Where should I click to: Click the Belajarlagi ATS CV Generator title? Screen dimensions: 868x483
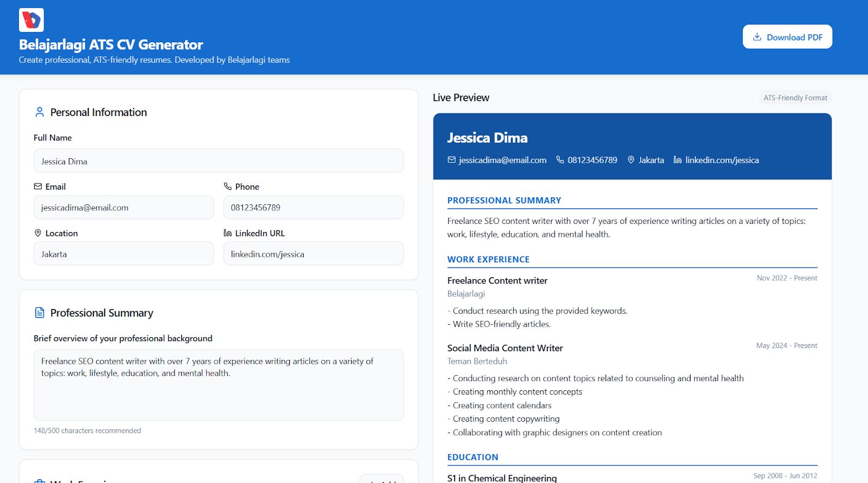111,44
